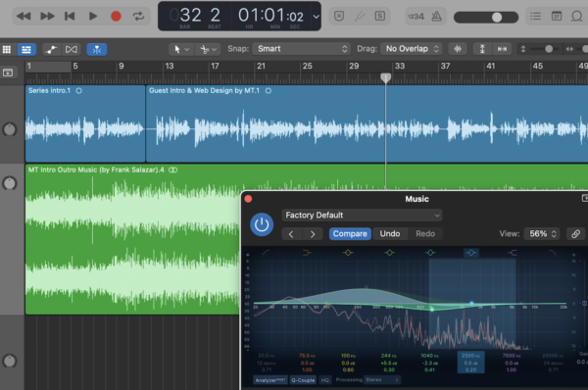The width and height of the screenshot is (588, 390).
Task: Open the Drag No Overlap dropdown
Action: point(411,49)
